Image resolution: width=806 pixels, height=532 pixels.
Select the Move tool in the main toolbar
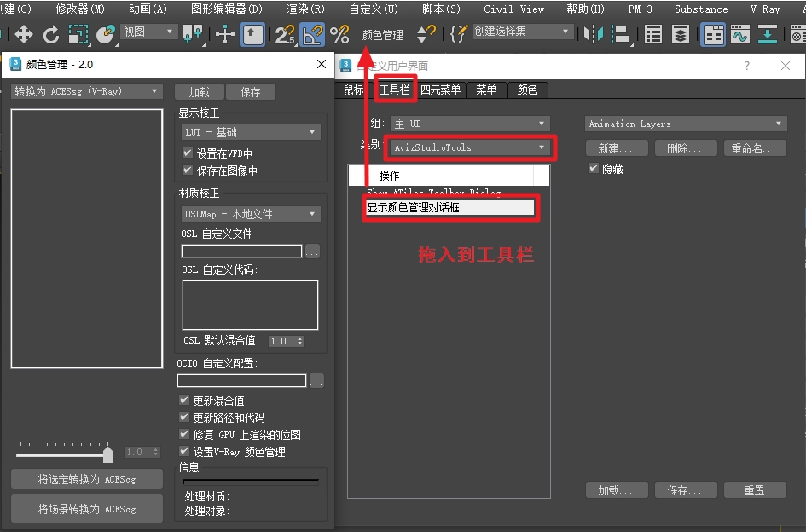tap(24, 35)
